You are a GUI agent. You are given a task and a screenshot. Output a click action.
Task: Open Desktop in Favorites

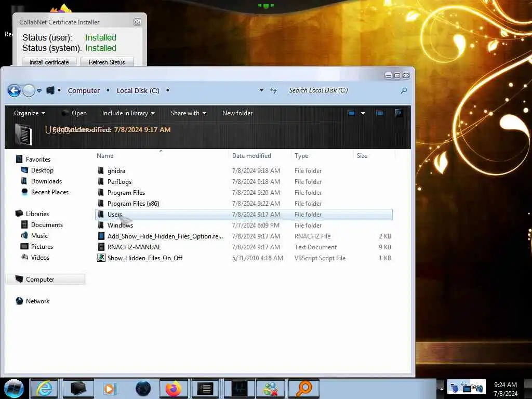(42, 170)
